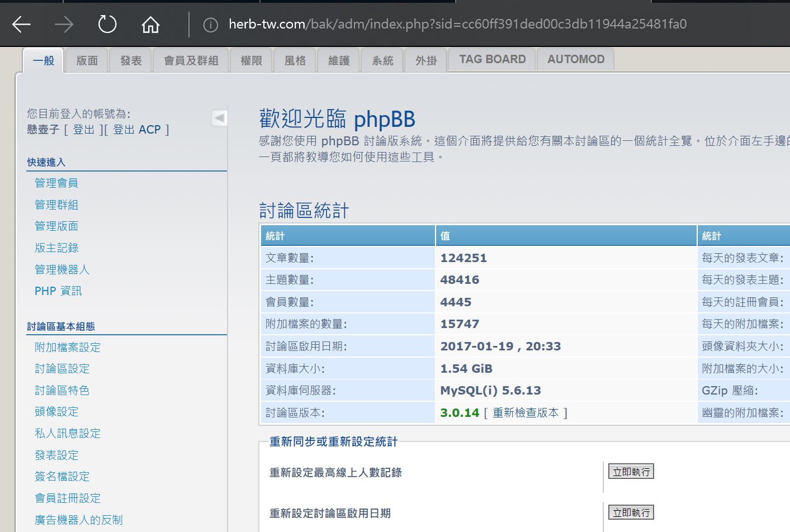Click the browser back arrow
The height and width of the screenshot is (532, 790).
(22, 24)
